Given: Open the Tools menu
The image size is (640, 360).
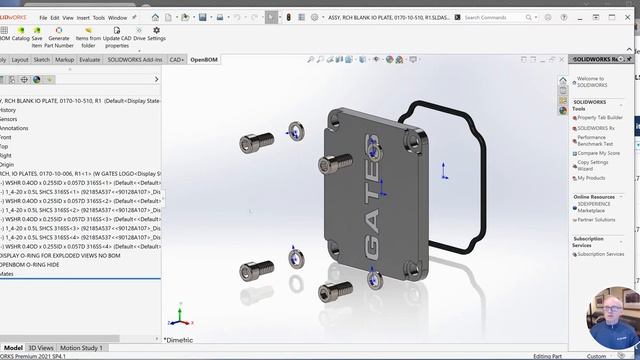Looking at the screenshot, I should click(99, 18).
